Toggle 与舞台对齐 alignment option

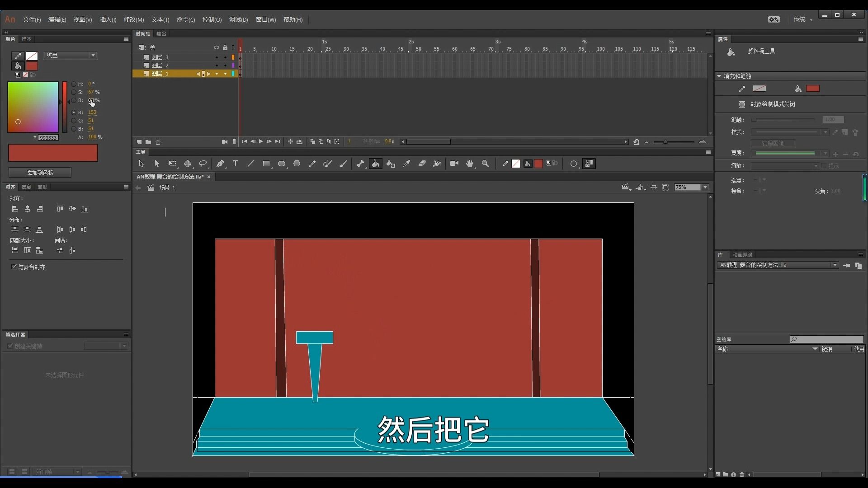(x=13, y=267)
